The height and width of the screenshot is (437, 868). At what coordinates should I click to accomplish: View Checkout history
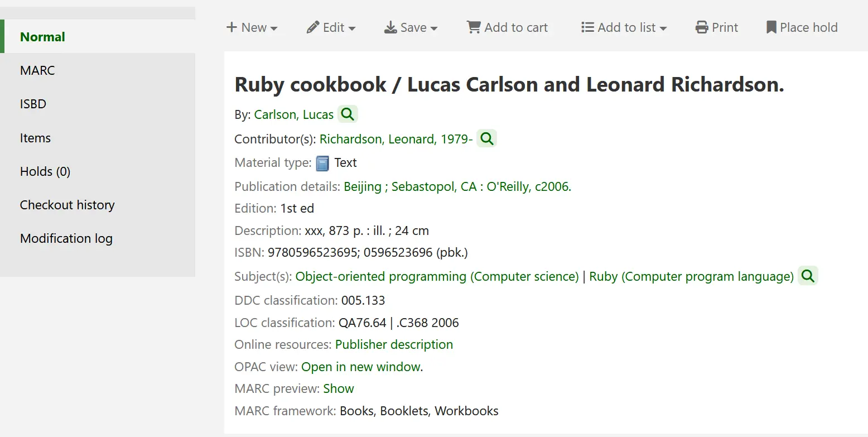[98, 205]
